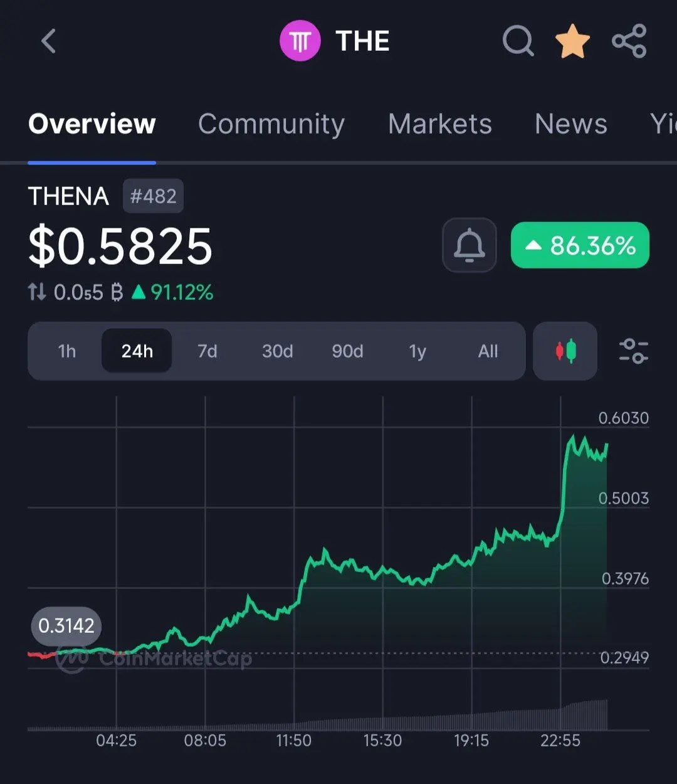The height and width of the screenshot is (784, 677).
Task: Select the 1h time range
Action: pos(67,351)
